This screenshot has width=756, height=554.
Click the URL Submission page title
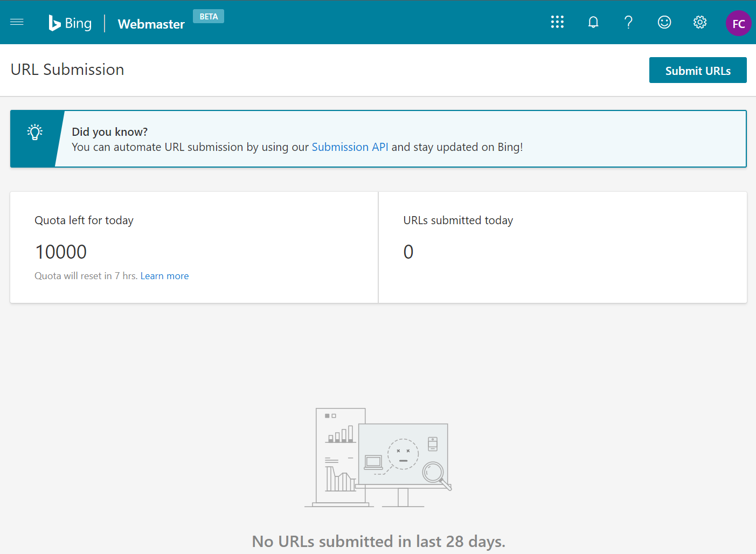(x=67, y=70)
